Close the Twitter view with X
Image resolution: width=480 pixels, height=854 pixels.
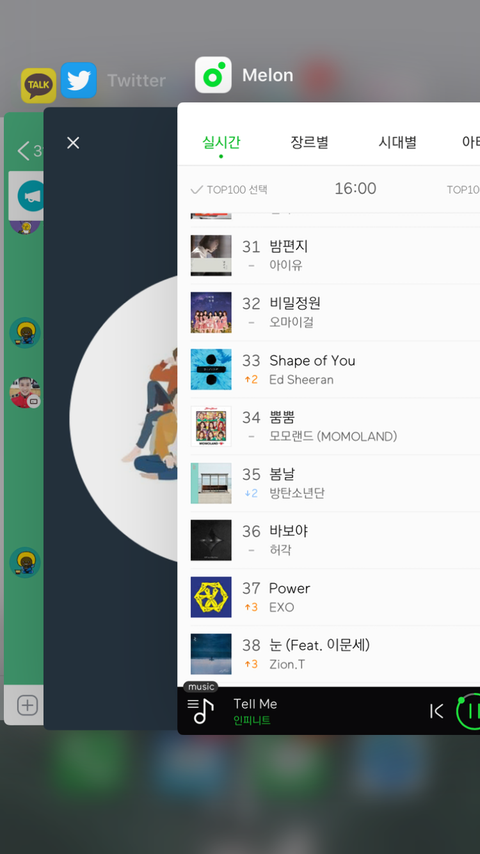click(x=72, y=143)
